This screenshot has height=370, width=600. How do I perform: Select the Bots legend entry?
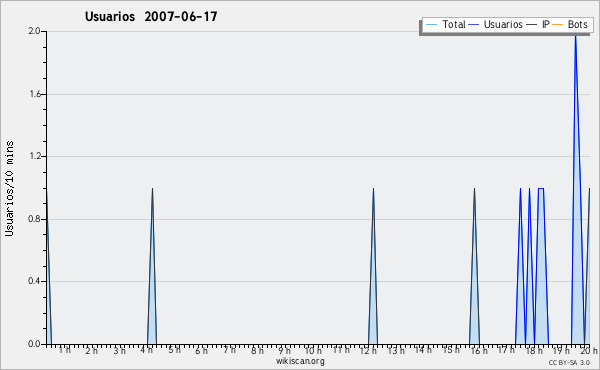[570, 24]
